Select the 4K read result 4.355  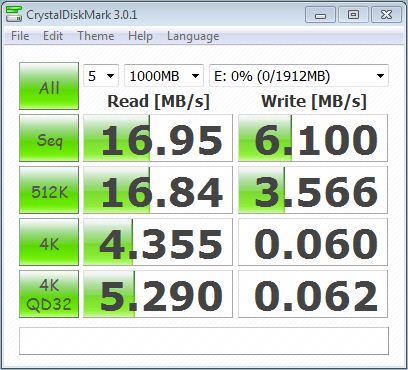point(158,242)
